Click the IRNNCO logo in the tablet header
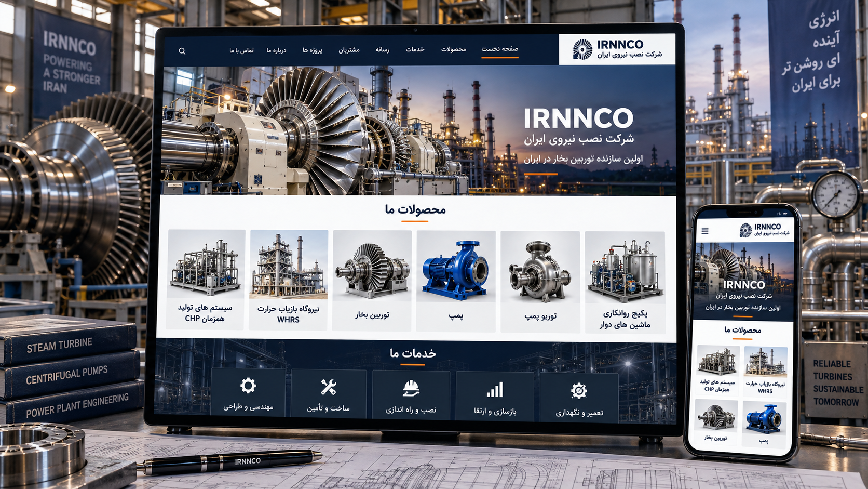This screenshot has height=489, width=868. (x=617, y=49)
